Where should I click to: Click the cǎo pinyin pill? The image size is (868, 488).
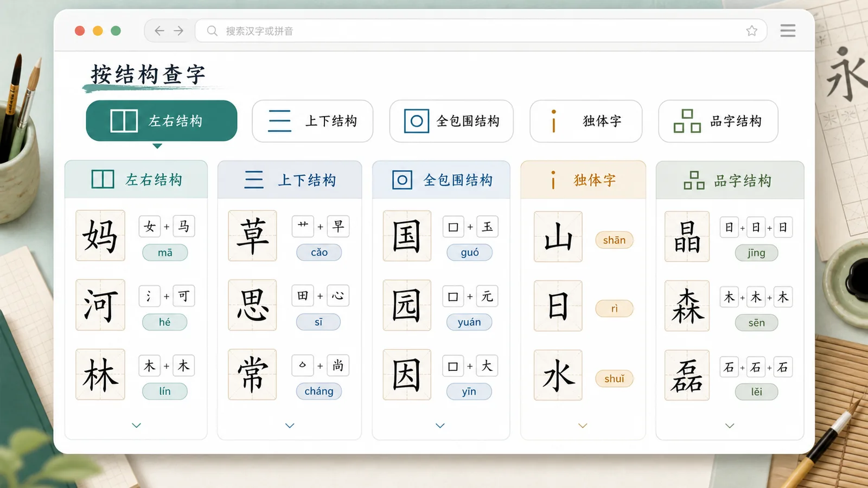[319, 252]
